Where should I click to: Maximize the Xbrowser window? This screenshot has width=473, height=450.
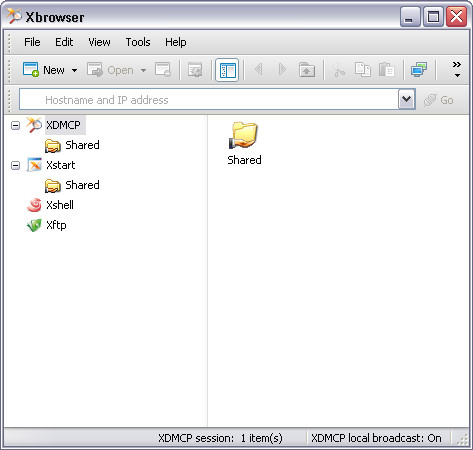coord(433,16)
